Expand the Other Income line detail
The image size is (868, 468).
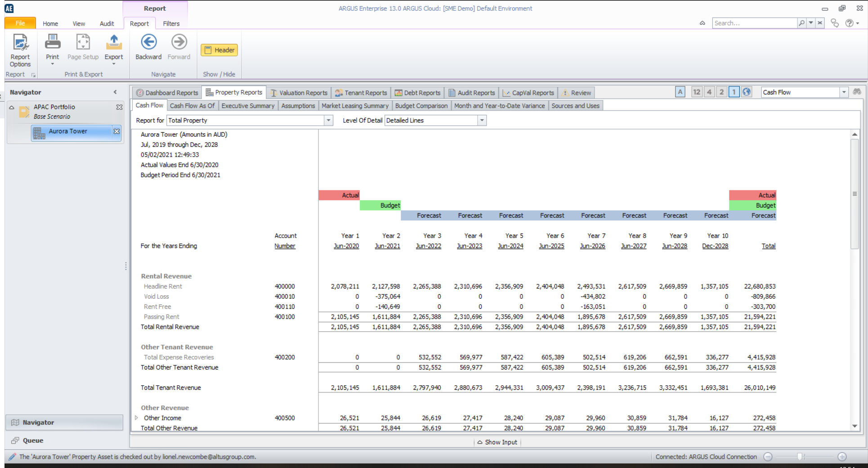136,418
